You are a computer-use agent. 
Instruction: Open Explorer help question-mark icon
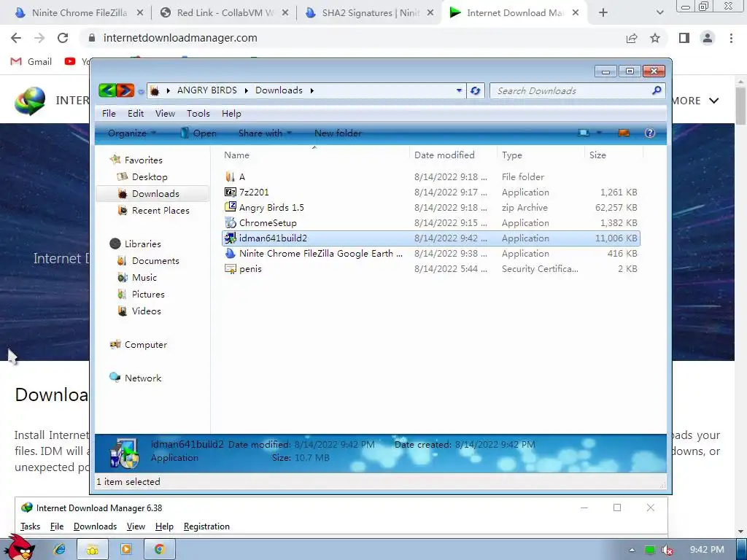pyautogui.click(x=650, y=133)
